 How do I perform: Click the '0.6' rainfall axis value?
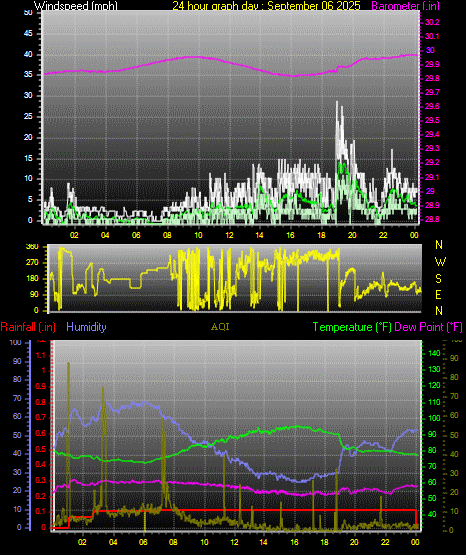pos(41,433)
